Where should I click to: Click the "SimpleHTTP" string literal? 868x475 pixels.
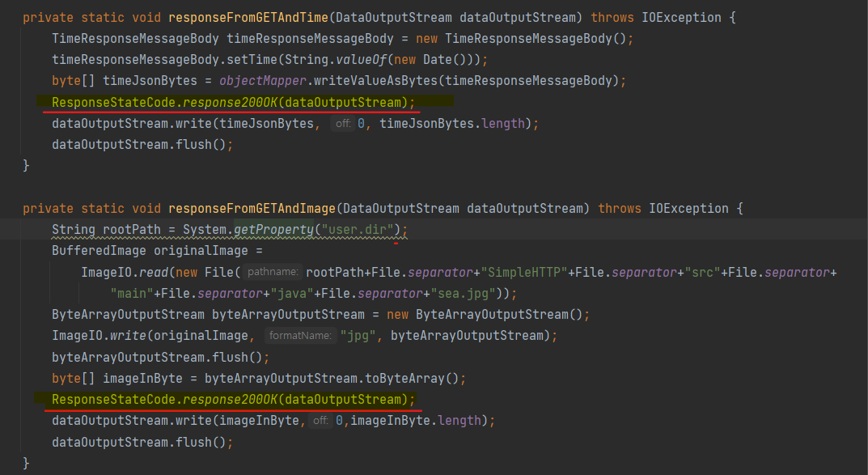pos(524,273)
